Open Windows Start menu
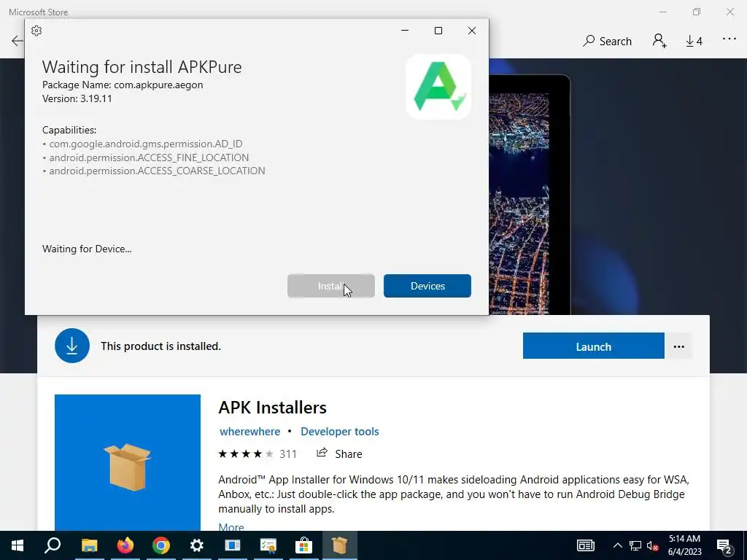The width and height of the screenshot is (747, 560). [18, 545]
